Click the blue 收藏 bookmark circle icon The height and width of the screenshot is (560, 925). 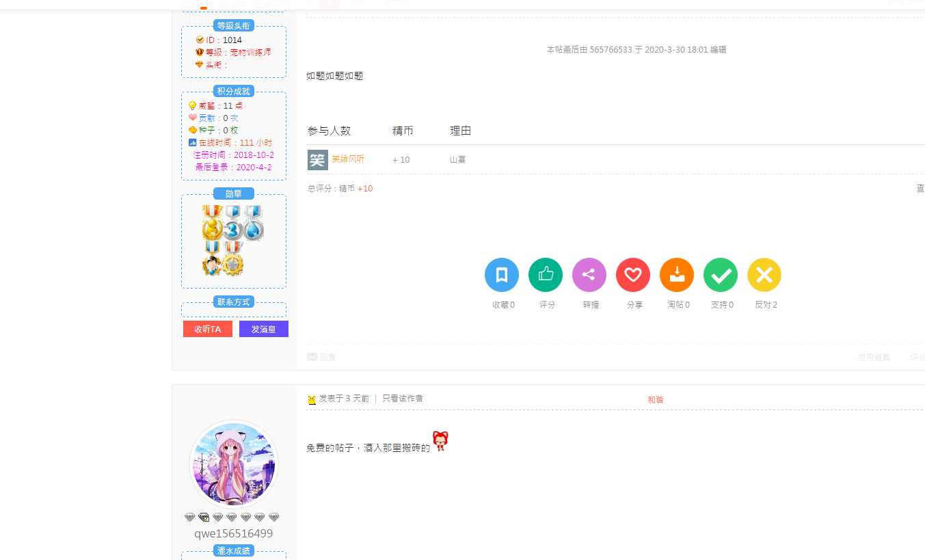(502, 275)
